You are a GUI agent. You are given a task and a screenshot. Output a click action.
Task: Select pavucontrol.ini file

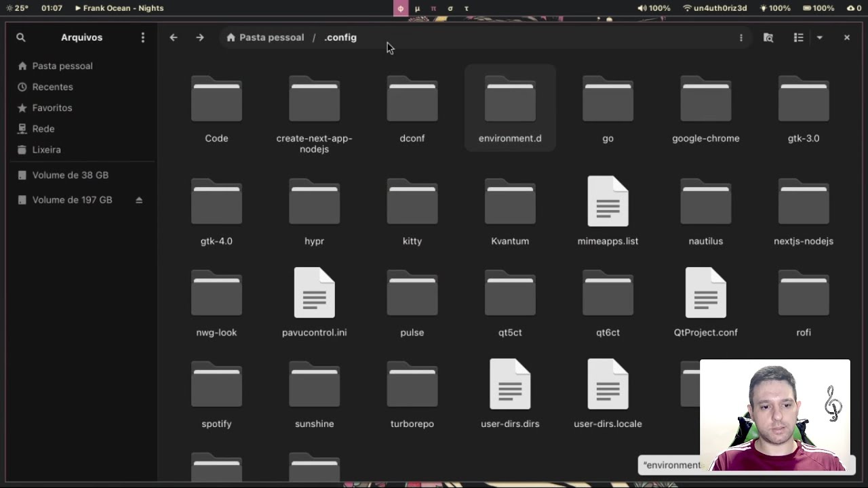pos(314,303)
